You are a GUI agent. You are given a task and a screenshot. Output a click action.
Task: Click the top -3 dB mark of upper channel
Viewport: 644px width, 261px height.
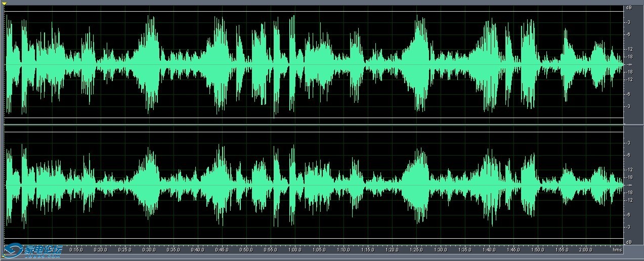point(628,22)
